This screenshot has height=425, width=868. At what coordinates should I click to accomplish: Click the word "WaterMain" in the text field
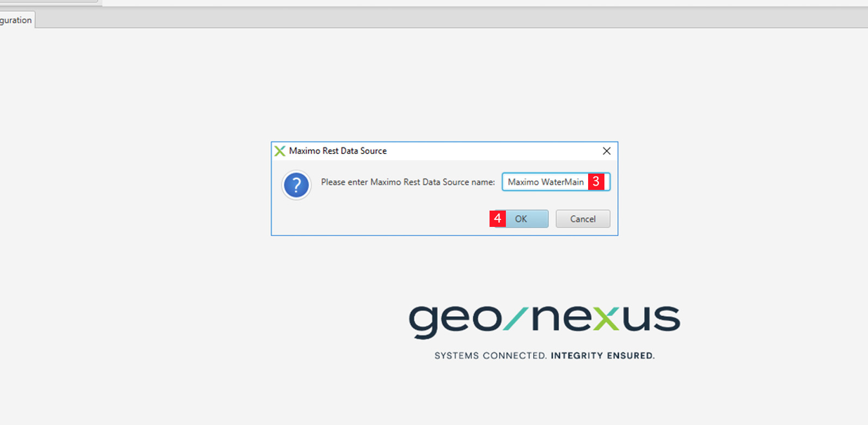(562, 182)
